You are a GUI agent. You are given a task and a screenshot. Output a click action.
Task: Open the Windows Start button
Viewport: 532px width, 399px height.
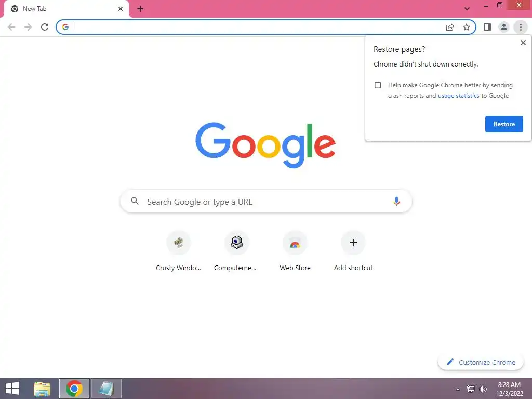click(12, 389)
